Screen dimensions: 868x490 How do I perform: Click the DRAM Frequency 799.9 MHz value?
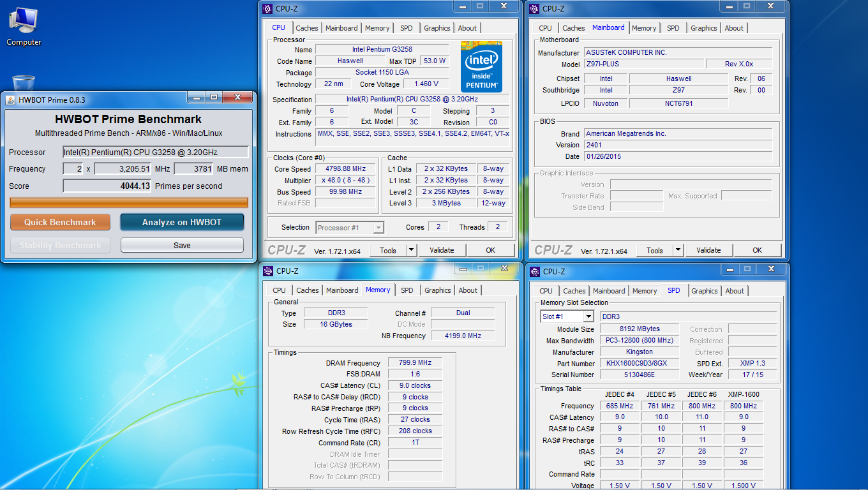tap(415, 362)
